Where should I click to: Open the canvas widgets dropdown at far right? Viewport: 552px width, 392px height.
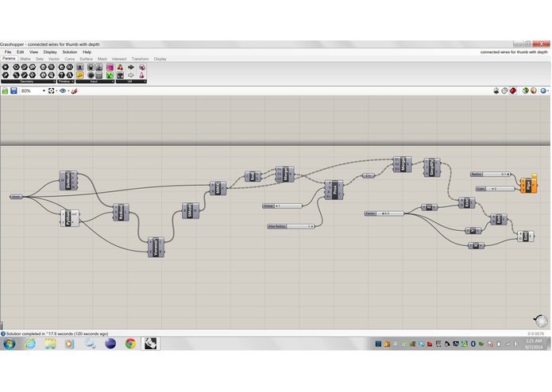(x=548, y=91)
